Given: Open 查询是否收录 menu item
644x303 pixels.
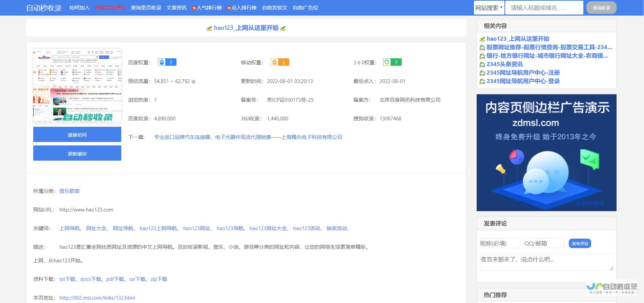Looking at the screenshot, I should 146,8.
